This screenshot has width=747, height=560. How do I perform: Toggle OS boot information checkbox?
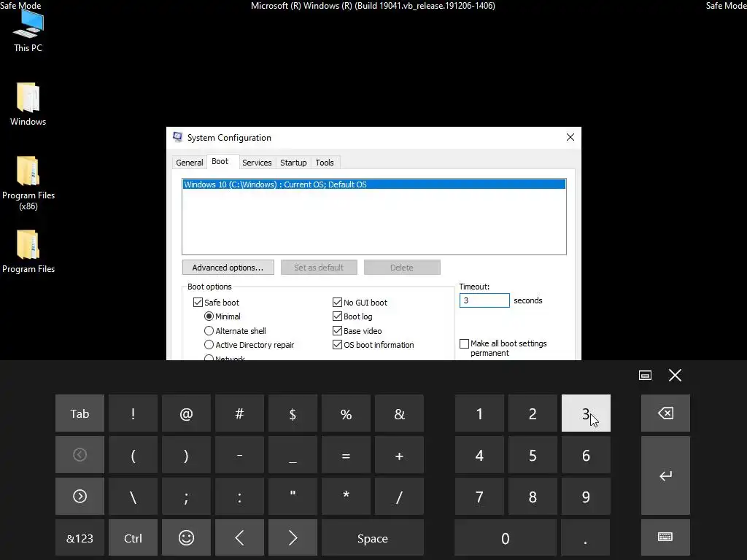pyautogui.click(x=337, y=345)
